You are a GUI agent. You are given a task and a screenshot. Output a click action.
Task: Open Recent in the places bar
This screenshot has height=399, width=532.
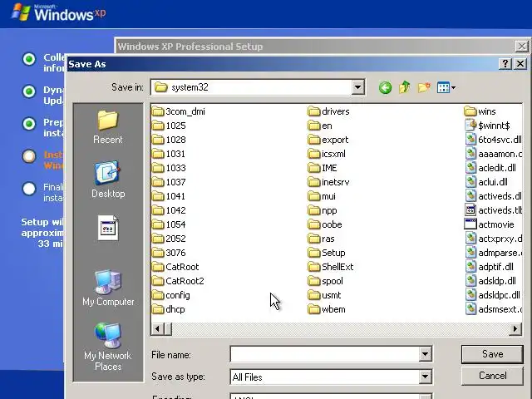pyautogui.click(x=108, y=127)
